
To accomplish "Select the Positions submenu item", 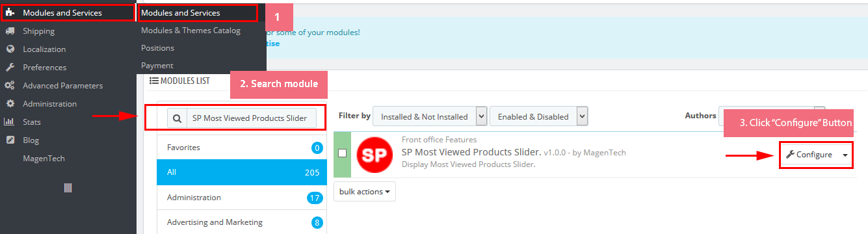I will click(x=157, y=48).
